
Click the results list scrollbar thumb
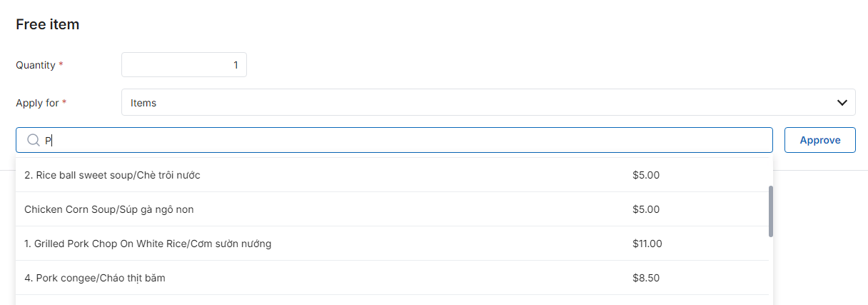pos(771,211)
